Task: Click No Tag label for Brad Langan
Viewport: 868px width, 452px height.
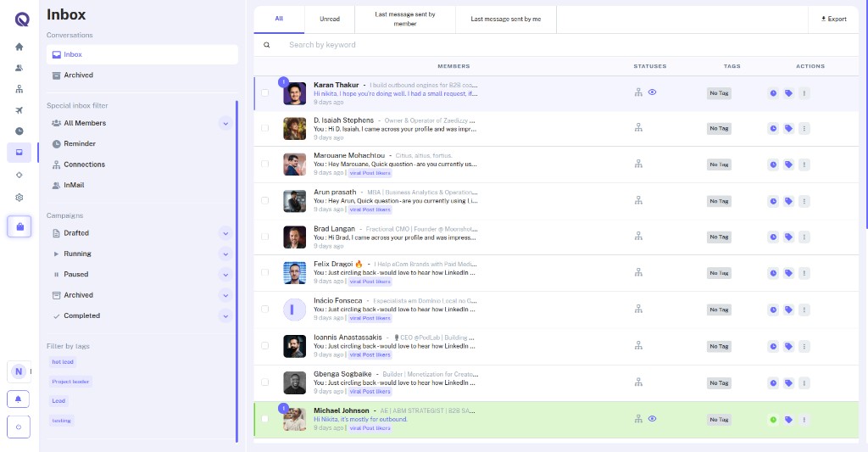Action: [x=719, y=237]
